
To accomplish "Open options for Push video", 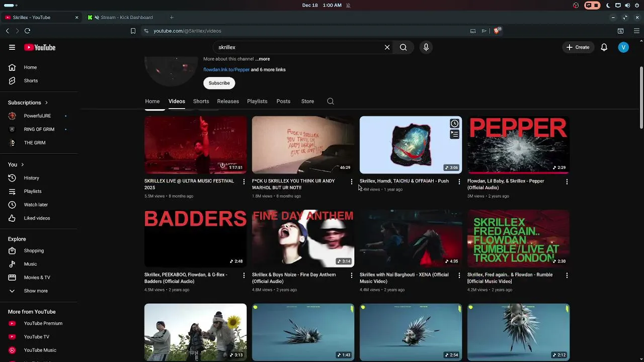I will tap(459, 182).
